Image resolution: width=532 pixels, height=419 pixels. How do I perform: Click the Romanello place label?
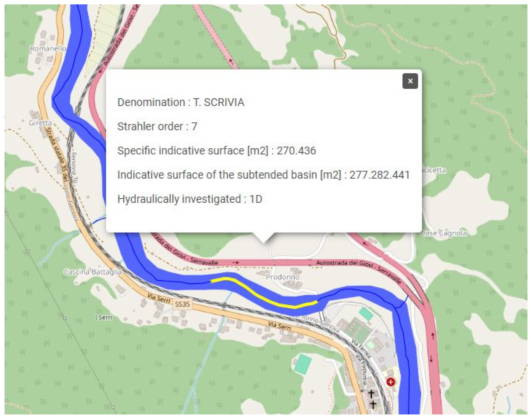(48, 49)
